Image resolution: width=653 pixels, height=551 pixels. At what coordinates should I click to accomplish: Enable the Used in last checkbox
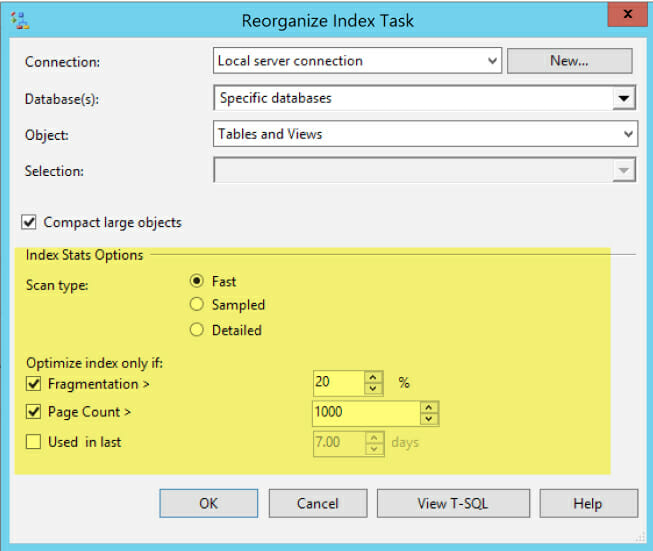[32, 441]
